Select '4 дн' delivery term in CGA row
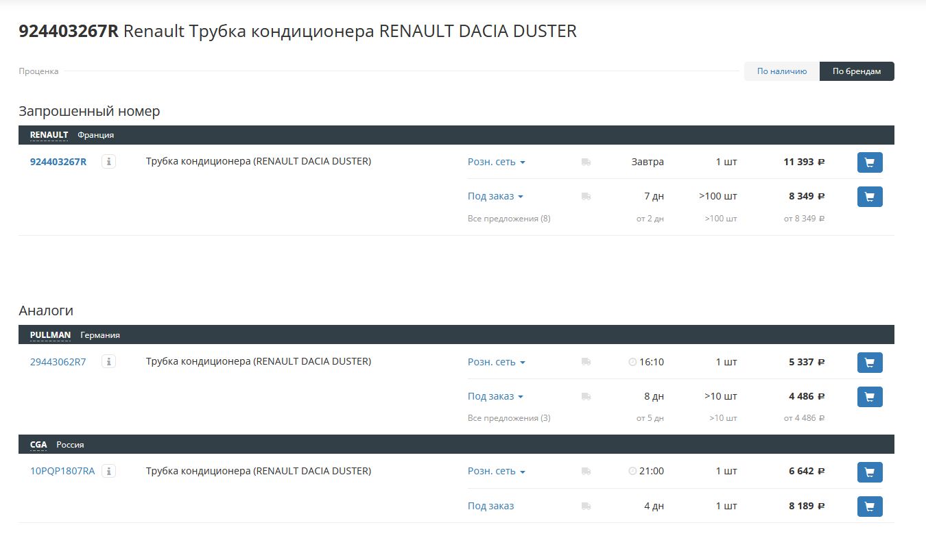Image resolution: width=926 pixels, height=560 pixels. (x=654, y=506)
